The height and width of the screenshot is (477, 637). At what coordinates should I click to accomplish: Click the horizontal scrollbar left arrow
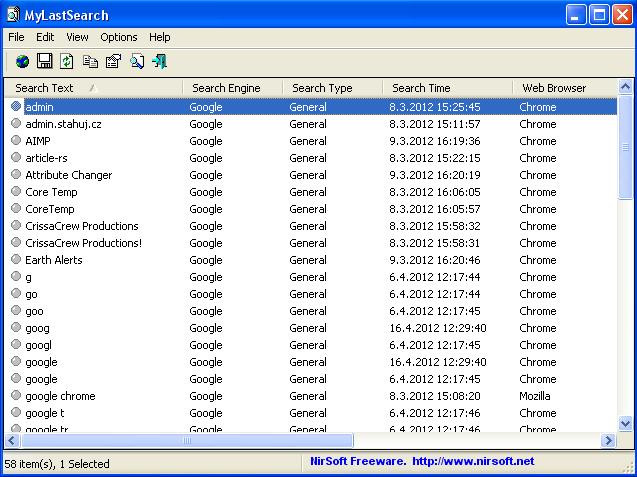pyautogui.click(x=11, y=440)
